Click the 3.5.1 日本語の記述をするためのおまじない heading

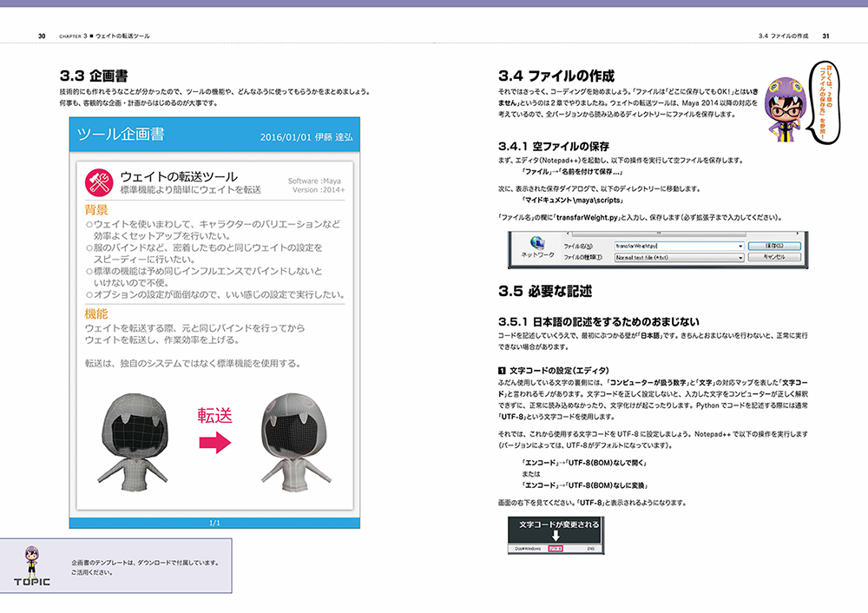[x=598, y=322]
